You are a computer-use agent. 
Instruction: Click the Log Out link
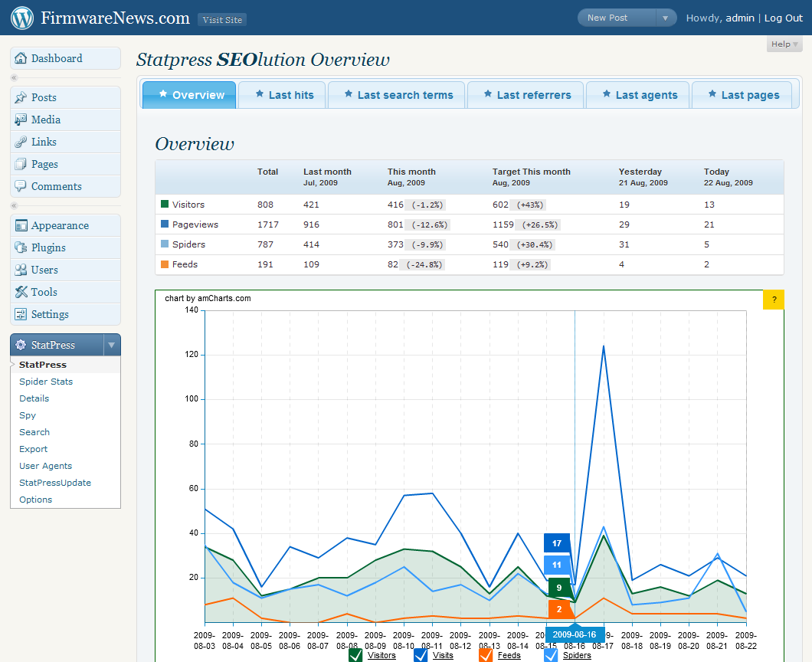[x=783, y=18]
